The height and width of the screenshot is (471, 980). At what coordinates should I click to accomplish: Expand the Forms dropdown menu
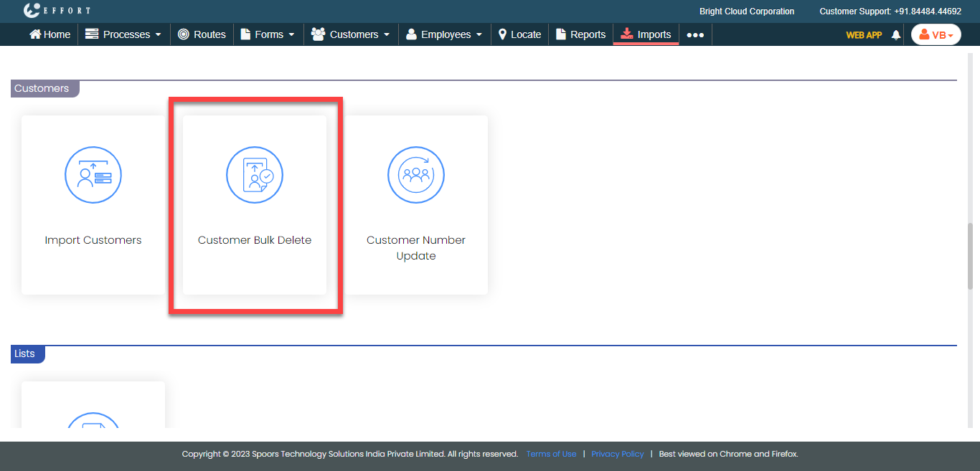point(268,34)
